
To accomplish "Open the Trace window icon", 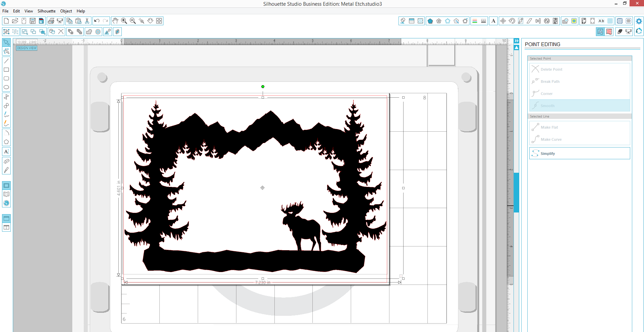I will [574, 21].
